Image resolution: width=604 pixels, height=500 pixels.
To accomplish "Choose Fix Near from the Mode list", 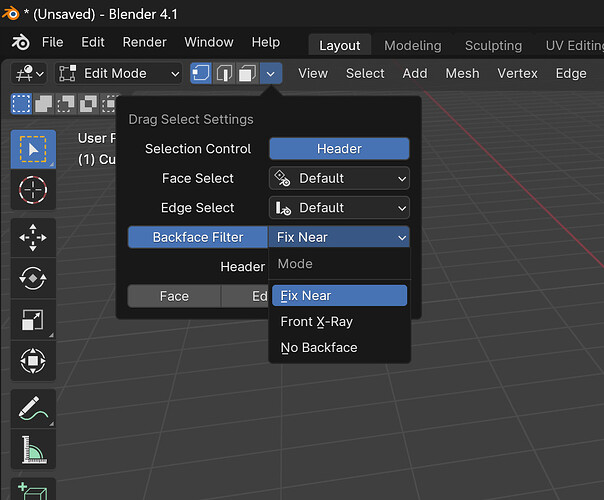I will tap(339, 295).
